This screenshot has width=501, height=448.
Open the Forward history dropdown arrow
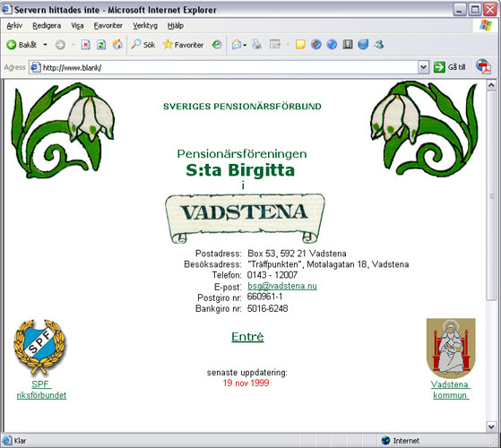click(x=73, y=45)
